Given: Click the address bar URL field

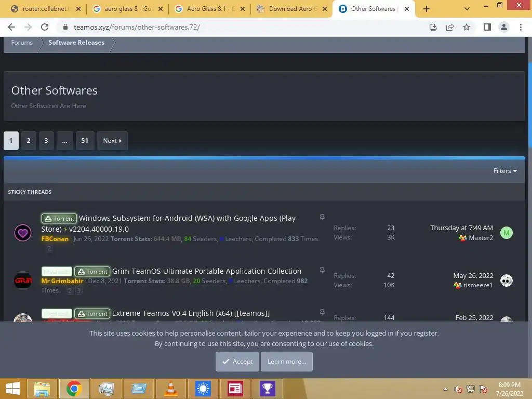Looking at the screenshot, I should [244, 27].
